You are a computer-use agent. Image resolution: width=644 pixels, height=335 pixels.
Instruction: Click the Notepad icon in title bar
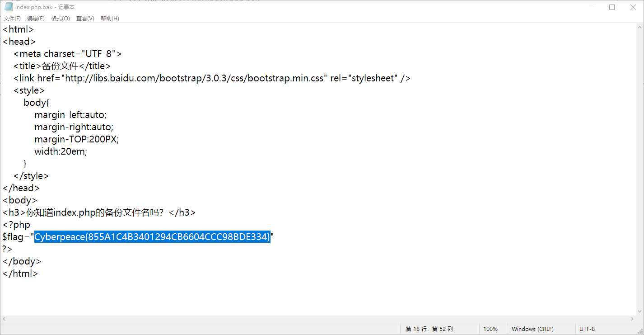pos(8,7)
